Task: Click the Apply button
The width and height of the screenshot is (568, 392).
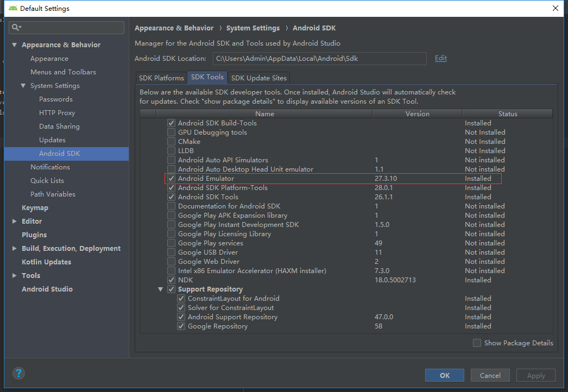Action: pos(536,375)
